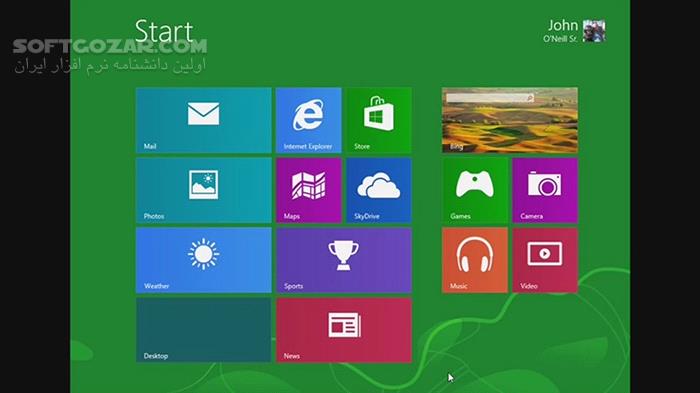Open the Music tile
The image size is (700, 393).
click(475, 260)
